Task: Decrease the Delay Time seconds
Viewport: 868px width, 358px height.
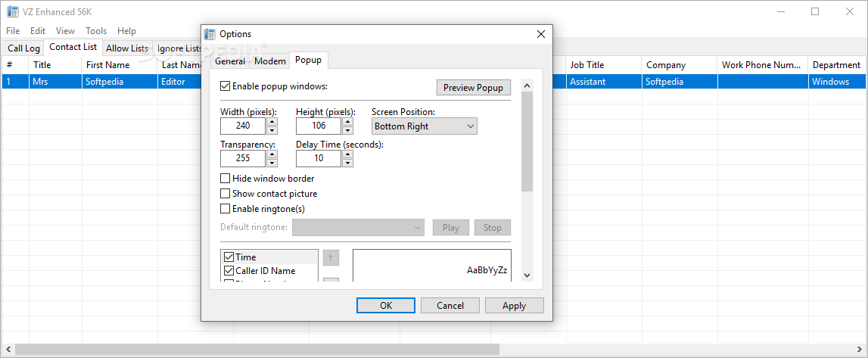Action: tap(347, 163)
